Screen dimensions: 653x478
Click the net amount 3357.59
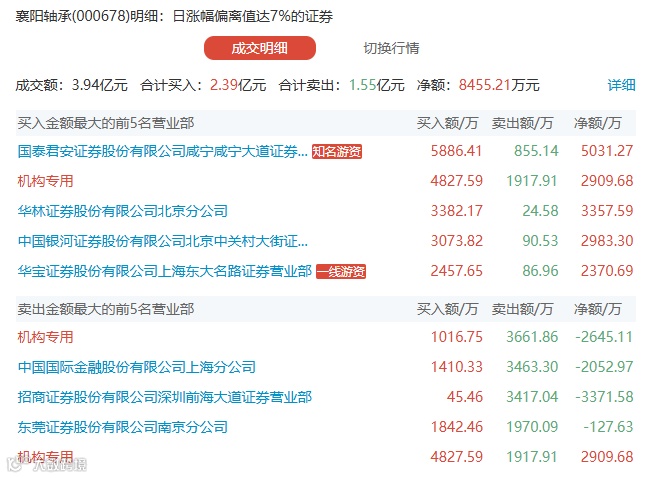click(x=607, y=211)
